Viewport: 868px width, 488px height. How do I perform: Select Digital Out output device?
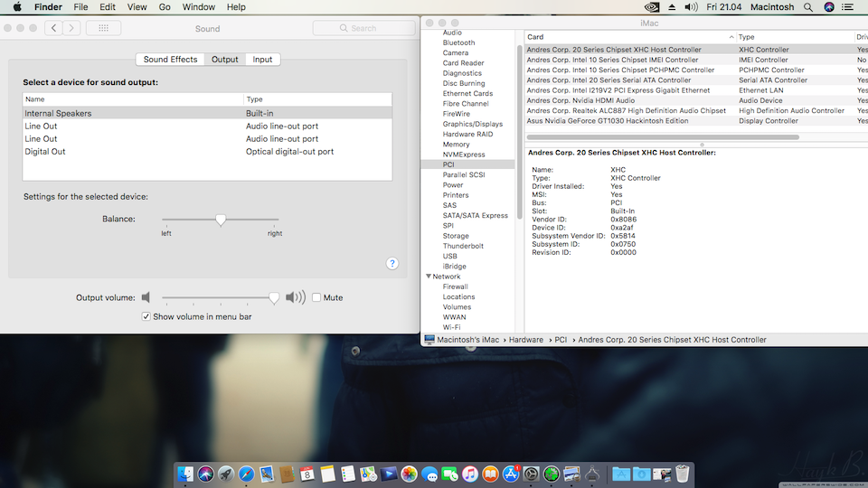point(207,151)
